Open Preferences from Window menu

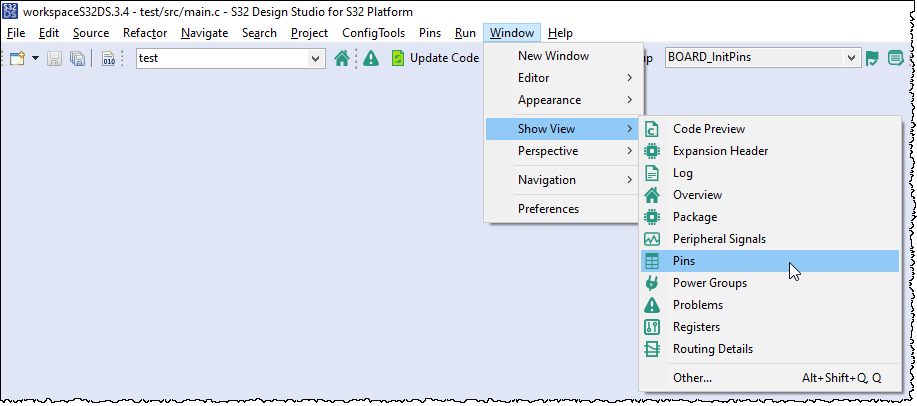[x=563, y=209]
